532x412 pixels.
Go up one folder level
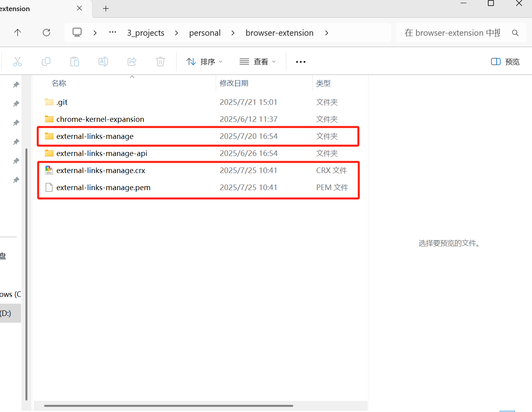click(x=17, y=33)
